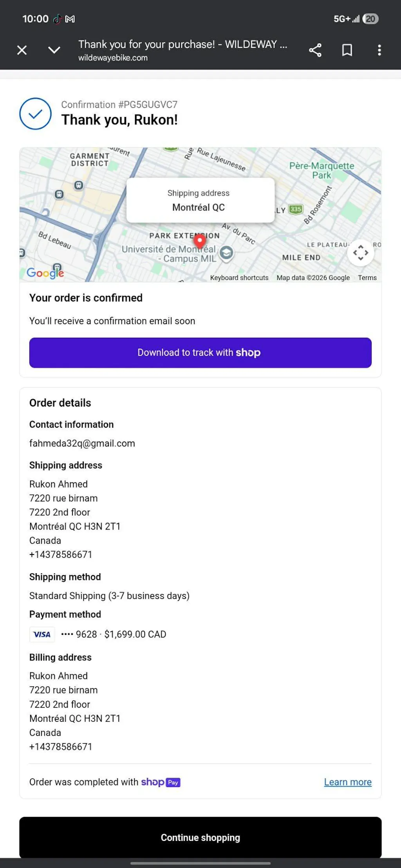Tap the share icon in toolbar
Screen dimensions: 401x868
pos(315,50)
